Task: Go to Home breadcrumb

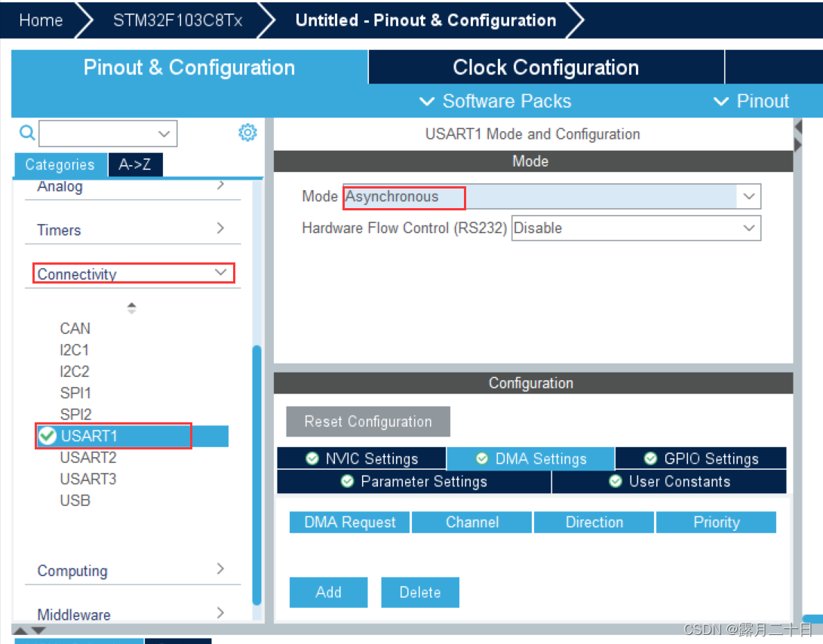Action: coord(41,20)
